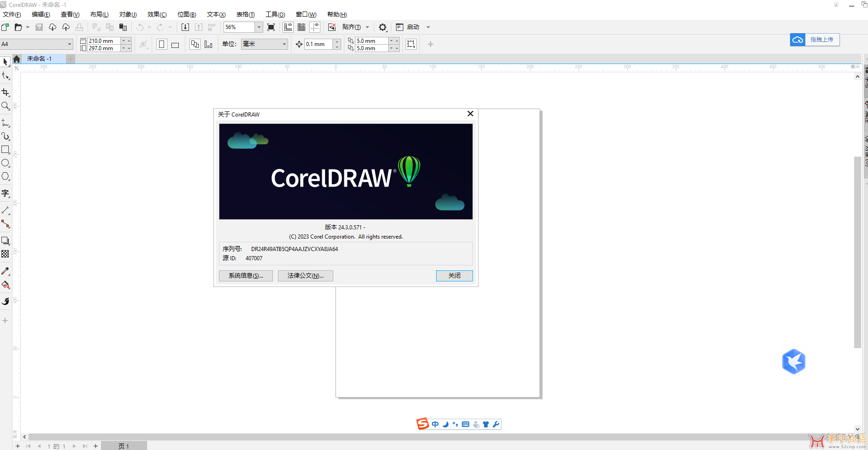Select the Drop Shadow tool
This screenshot has height=450, width=868.
click(6, 241)
